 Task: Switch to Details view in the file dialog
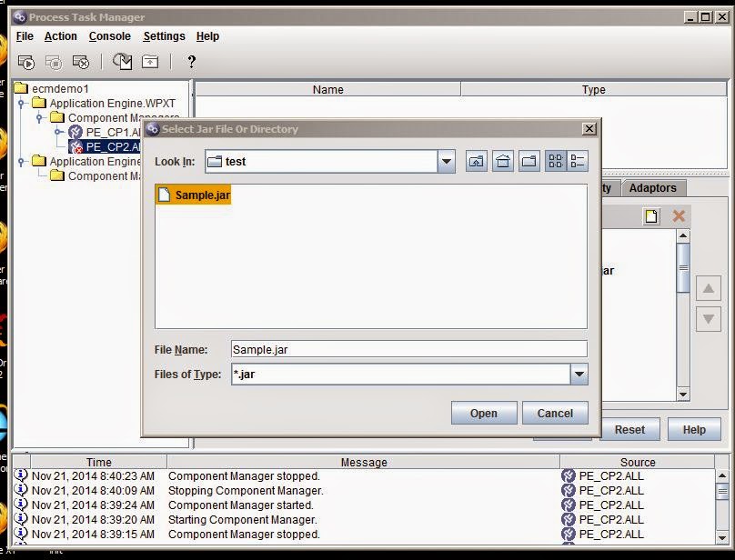click(579, 160)
